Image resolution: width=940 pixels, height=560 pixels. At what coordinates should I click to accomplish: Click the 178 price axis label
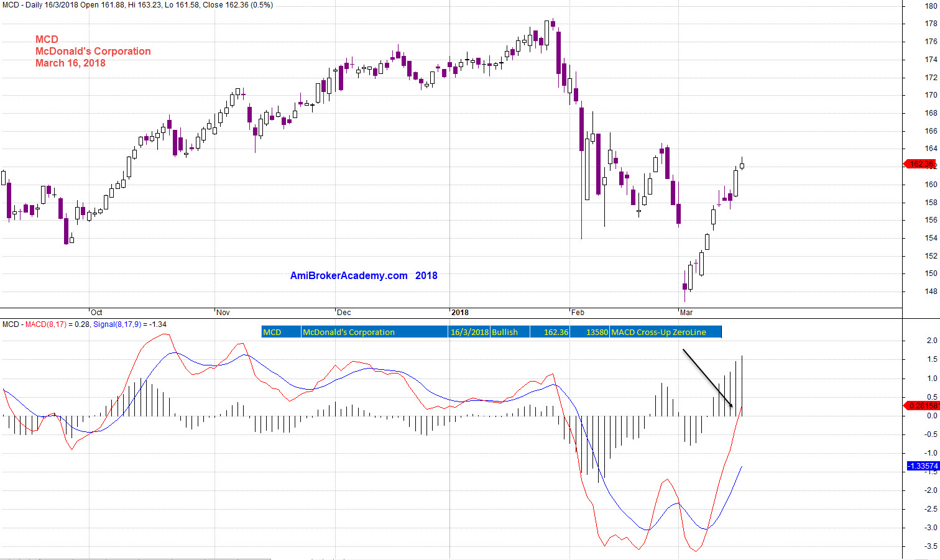pos(931,24)
